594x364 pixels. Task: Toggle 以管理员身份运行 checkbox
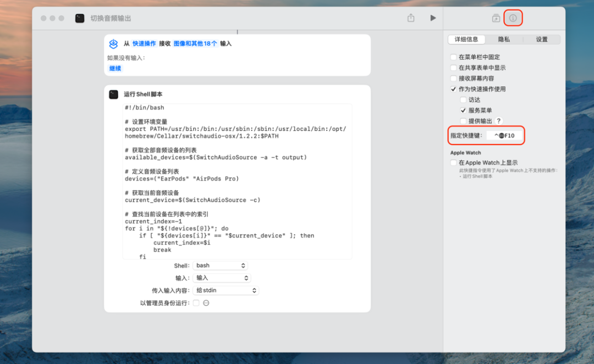click(x=196, y=303)
